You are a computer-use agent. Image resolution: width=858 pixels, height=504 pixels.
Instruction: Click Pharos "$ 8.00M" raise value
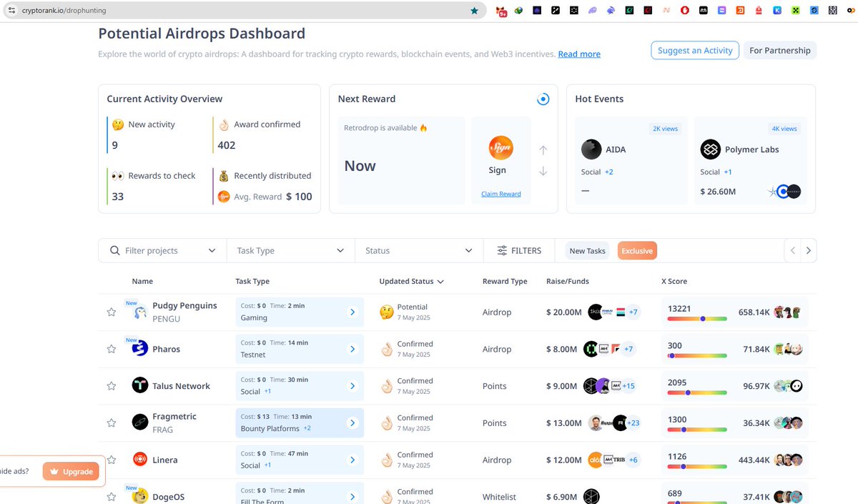561,349
